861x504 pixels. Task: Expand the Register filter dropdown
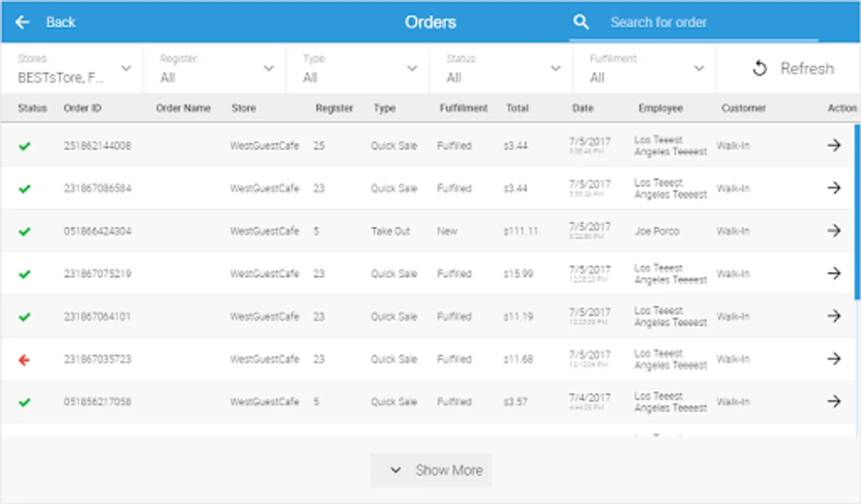click(x=269, y=68)
